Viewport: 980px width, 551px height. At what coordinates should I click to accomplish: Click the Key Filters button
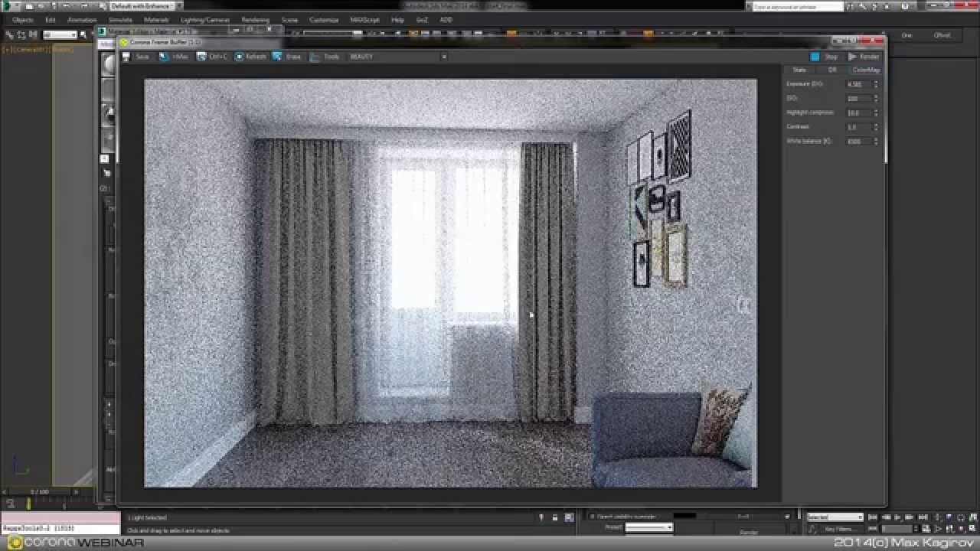point(839,529)
